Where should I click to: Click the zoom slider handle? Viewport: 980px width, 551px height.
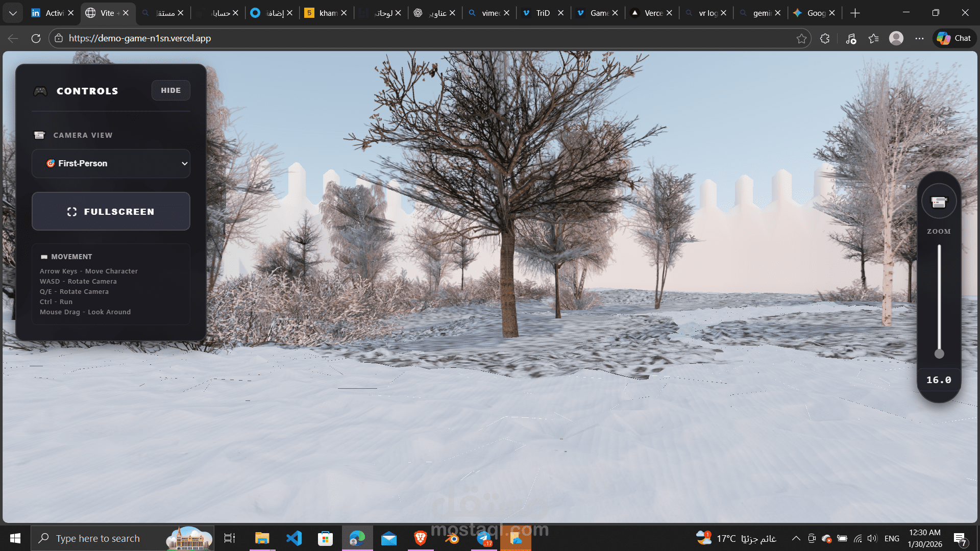939,354
